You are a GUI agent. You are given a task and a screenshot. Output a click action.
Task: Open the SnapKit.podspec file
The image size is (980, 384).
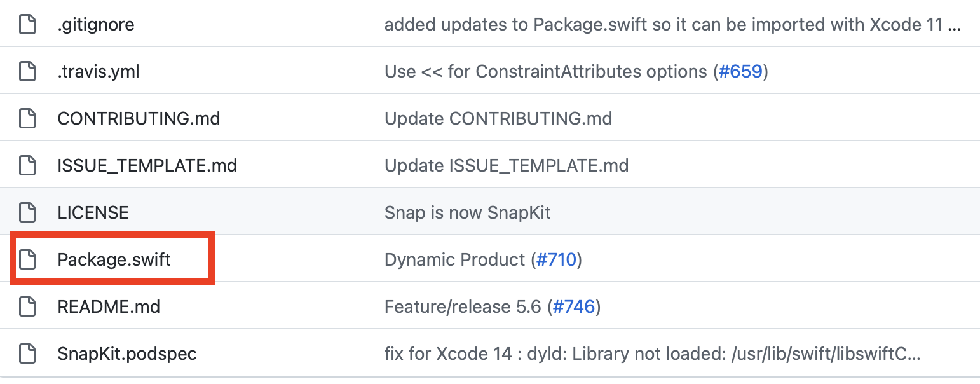pos(127,354)
